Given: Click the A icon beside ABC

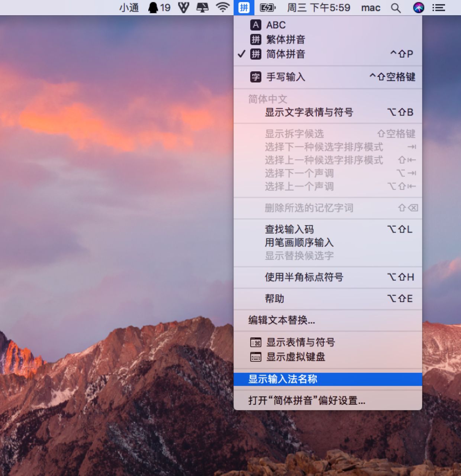Looking at the screenshot, I should 256,25.
